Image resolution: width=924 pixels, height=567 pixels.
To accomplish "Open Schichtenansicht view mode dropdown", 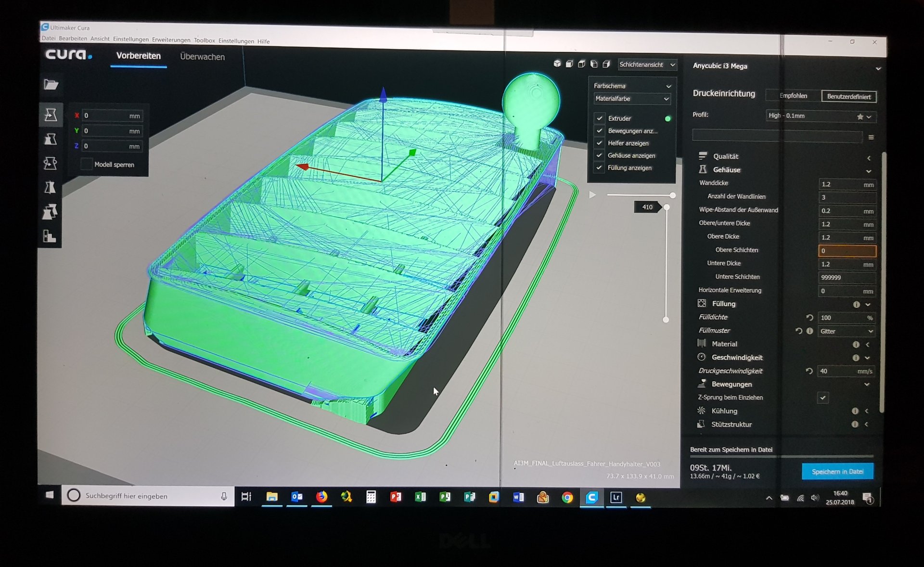I will (647, 64).
